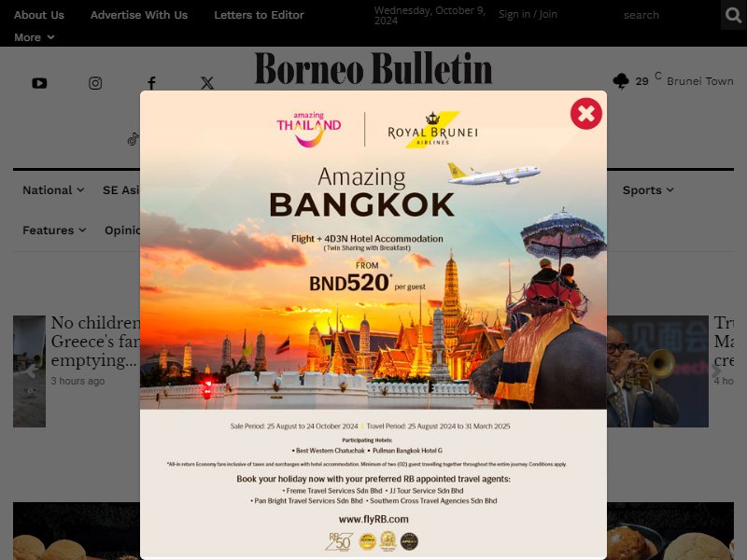Expand the More dropdown in top bar
The image size is (747, 560).
pos(34,37)
